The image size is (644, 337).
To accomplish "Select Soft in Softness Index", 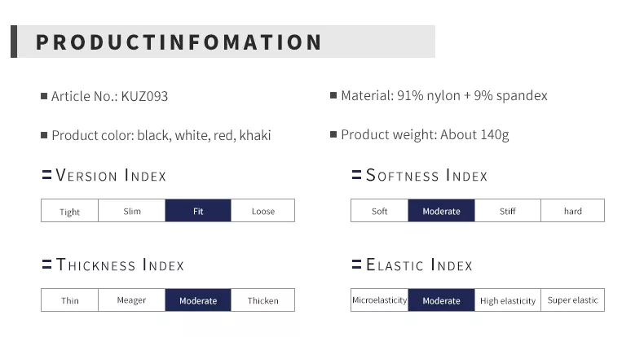I will point(380,212).
